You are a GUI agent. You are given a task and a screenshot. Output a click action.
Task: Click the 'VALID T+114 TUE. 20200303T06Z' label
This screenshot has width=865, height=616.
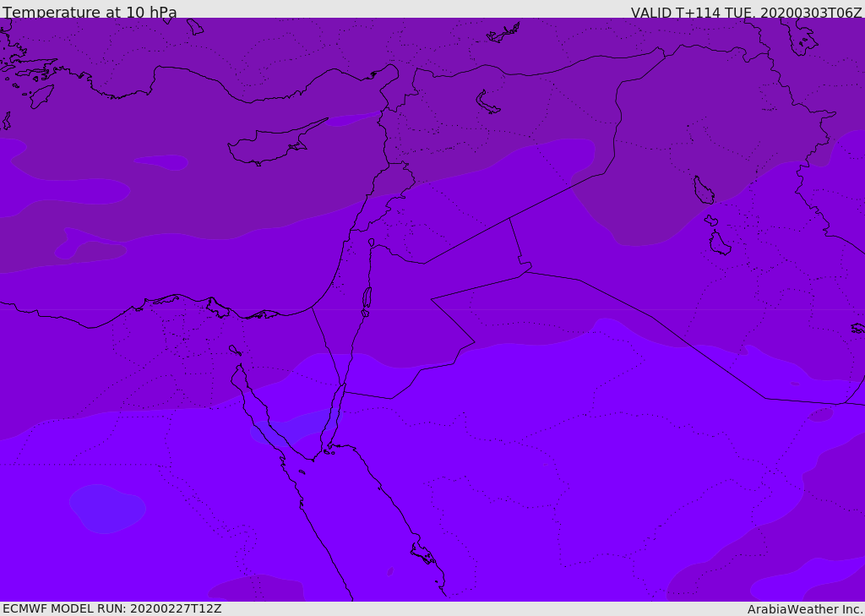click(747, 13)
